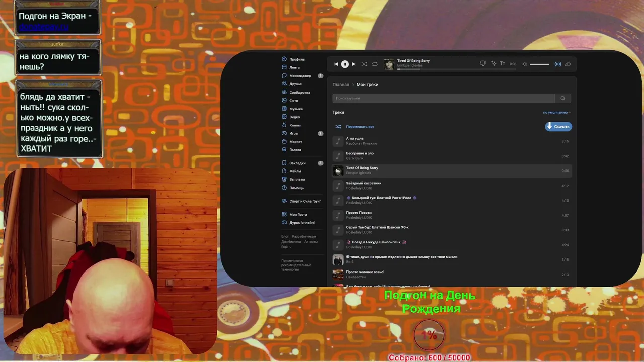The width and height of the screenshot is (644, 362).
Task: Toggle shuffle in the player bar
Action: (364, 64)
